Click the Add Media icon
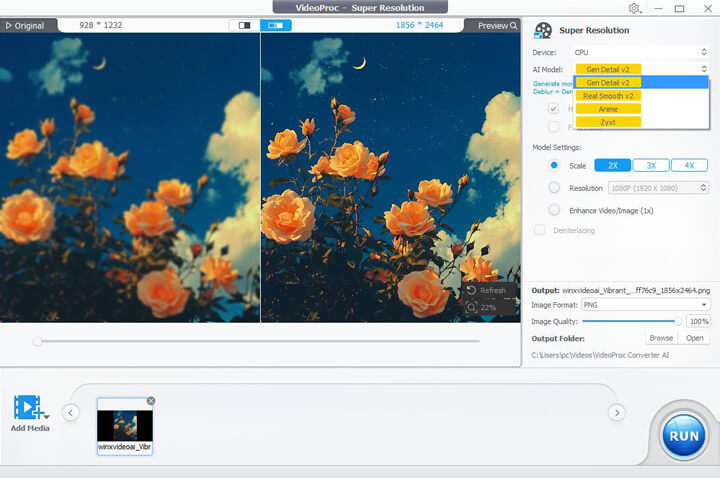The image size is (720, 478). pyautogui.click(x=29, y=409)
